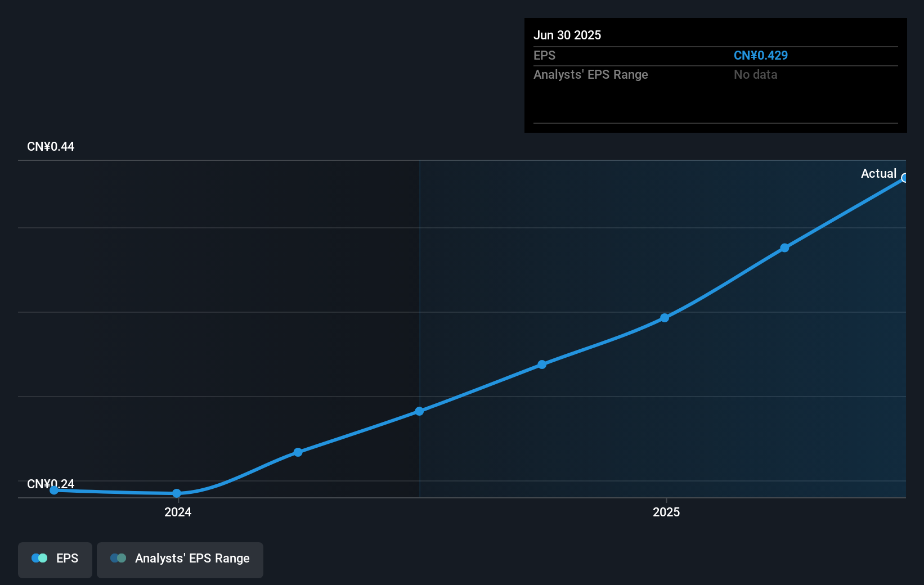
Task: Click the data point just below Actual
Action: pos(785,247)
